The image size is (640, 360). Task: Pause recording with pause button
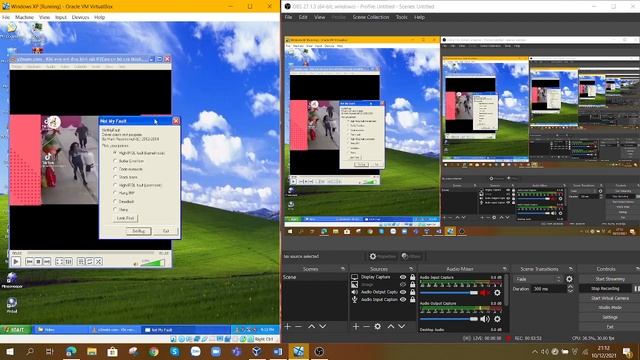coord(636,289)
